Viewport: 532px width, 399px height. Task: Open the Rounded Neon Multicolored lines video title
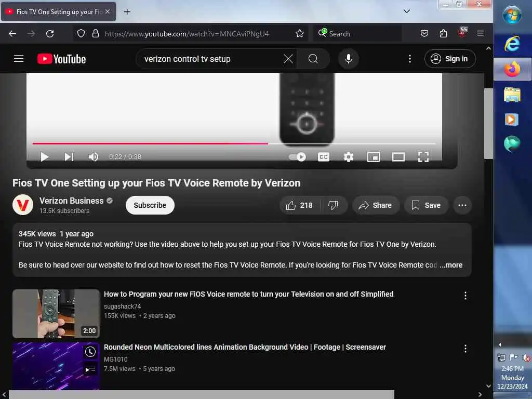click(x=245, y=347)
